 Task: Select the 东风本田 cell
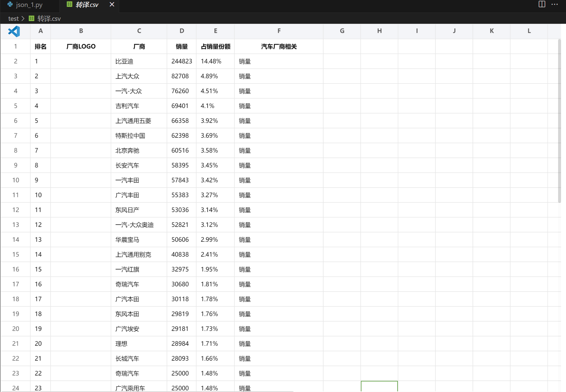click(139, 314)
